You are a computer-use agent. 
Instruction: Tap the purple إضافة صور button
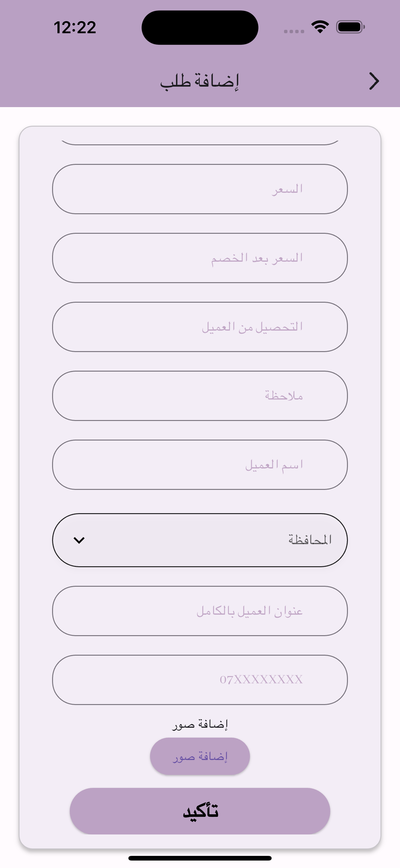[200, 757]
